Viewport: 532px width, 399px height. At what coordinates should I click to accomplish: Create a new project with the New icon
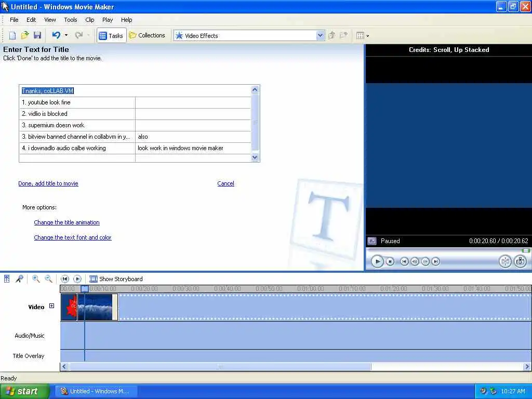pos(12,35)
